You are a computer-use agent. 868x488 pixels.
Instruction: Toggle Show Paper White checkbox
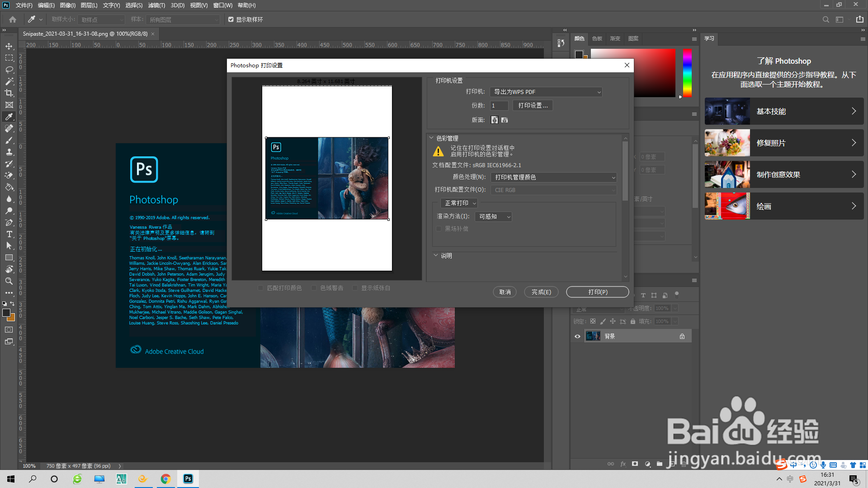point(355,288)
